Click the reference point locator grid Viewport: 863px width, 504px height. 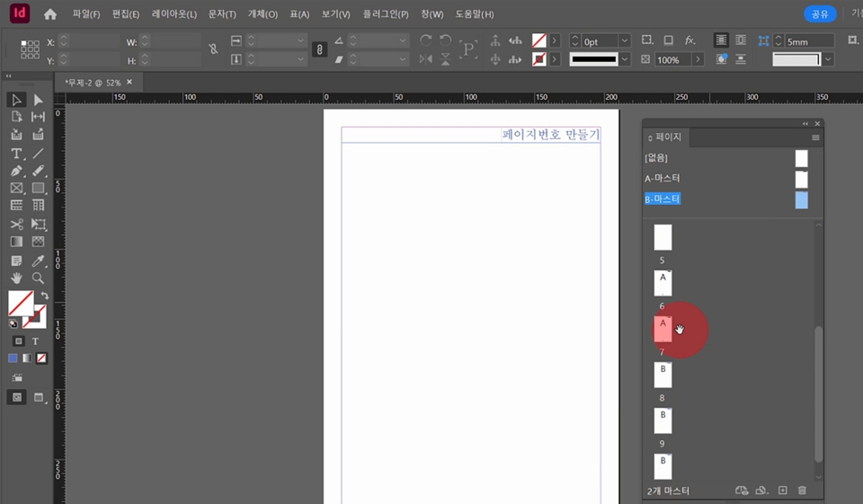click(x=30, y=49)
